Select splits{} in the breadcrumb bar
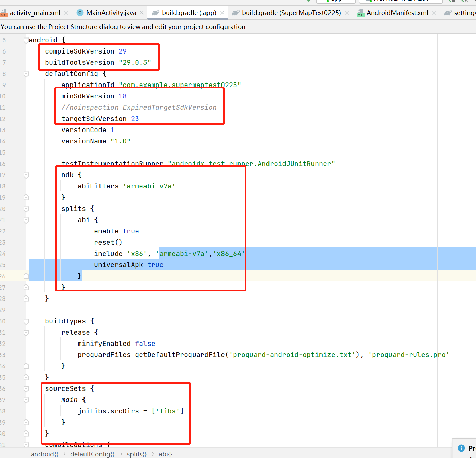The image size is (476, 458). click(137, 454)
